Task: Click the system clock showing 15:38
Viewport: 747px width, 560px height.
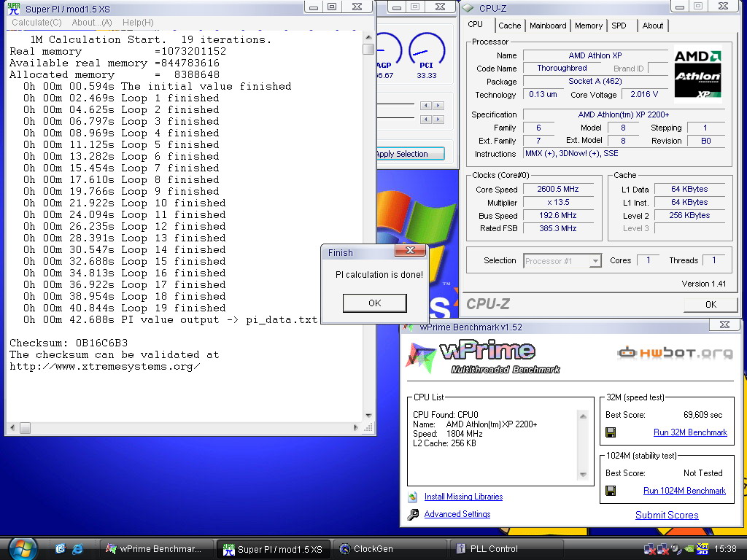Action: click(x=725, y=549)
